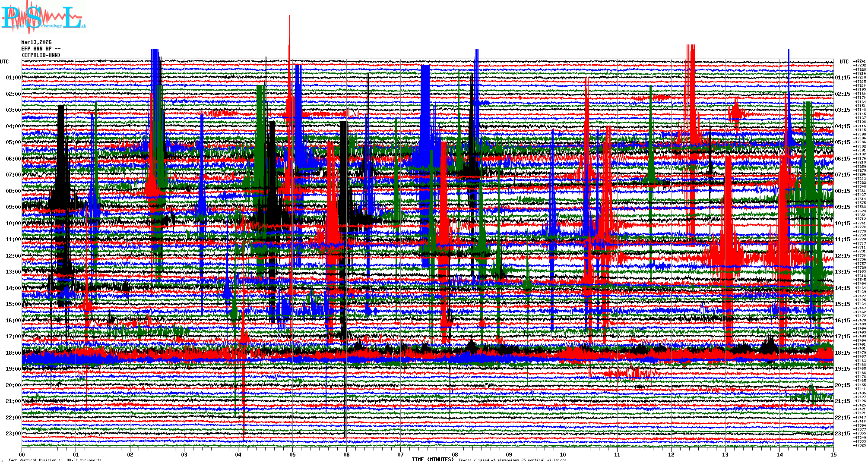
Task: Select the 12:00 hour marker on left
Action: [x=13, y=256]
